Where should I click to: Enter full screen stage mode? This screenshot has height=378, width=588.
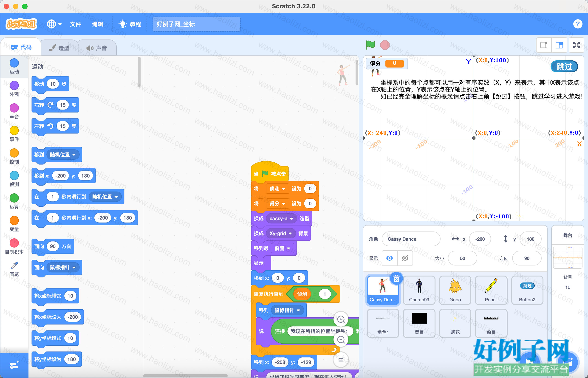(576, 45)
